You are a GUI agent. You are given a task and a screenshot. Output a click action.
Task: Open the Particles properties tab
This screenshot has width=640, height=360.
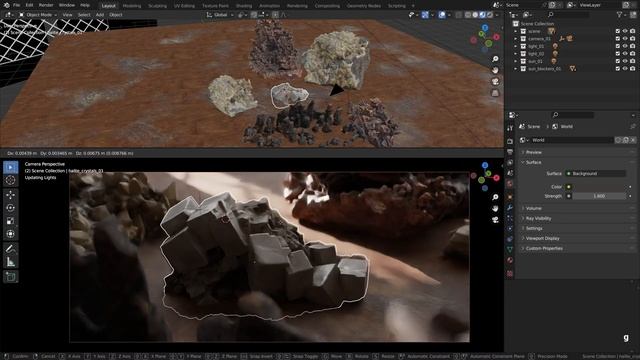pyautogui.click(x=510, y=218)
